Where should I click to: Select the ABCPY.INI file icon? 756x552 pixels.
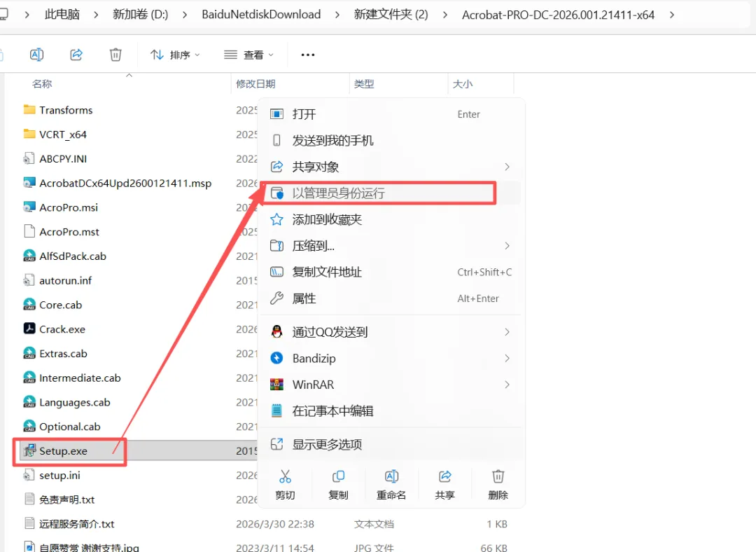[29, 158]
